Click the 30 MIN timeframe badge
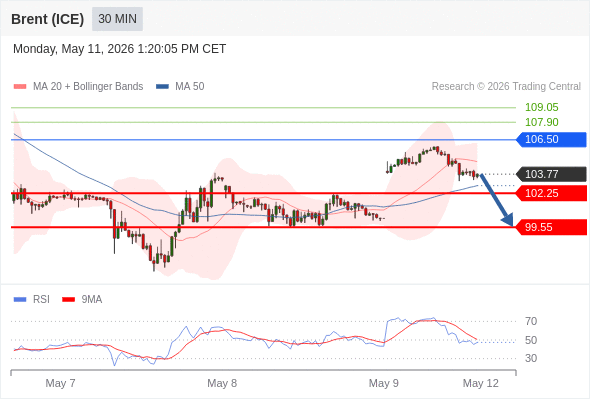This screenshot has height=400, width=590. pyautogui.click(x=117, y=19)
